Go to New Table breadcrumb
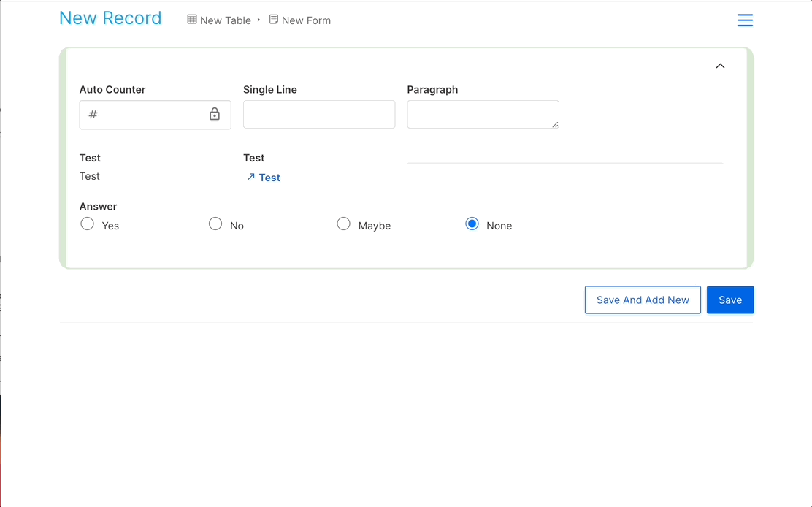Screen dimensions: 812x507 [225, 20]
